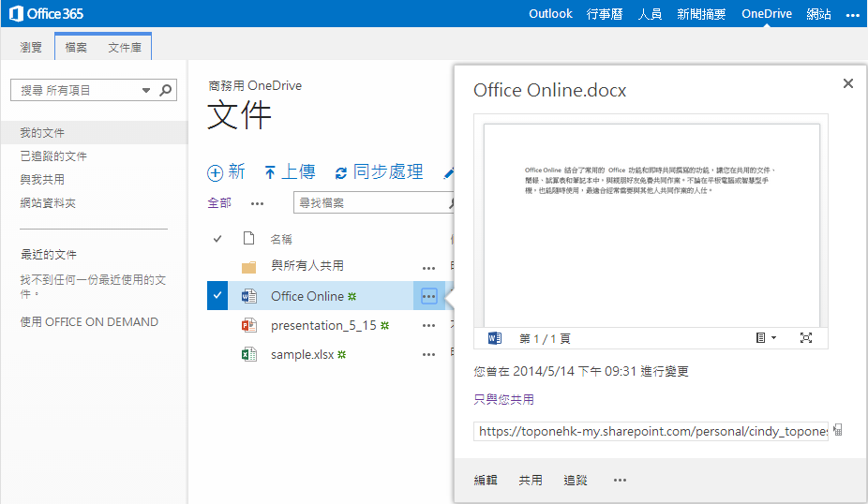Click the document URL text field
868x504 pixels.
click(x=651, y=432)
